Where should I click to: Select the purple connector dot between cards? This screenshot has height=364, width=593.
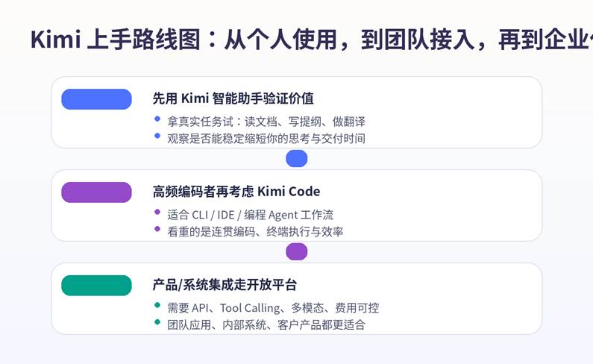(297, 251)
